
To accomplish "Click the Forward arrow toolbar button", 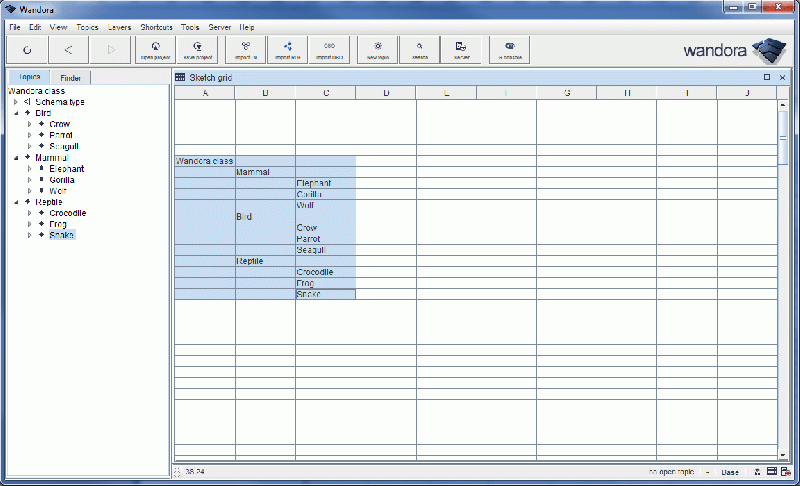I will pos(110,49).
